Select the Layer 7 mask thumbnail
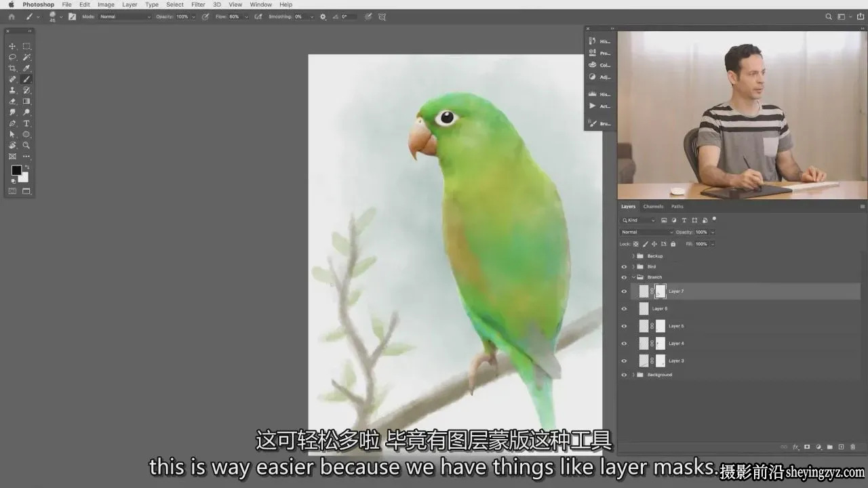Image resolution: width=868 pixels, height=488 pixels. click(x=660, y=291)
